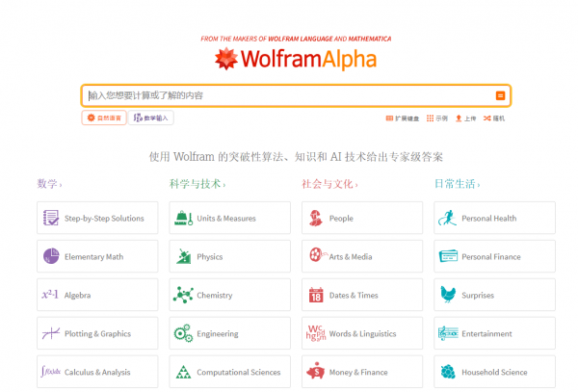This screenshot has width=578, height=392.
Task: Click the Household Science icon
Action: pos(448,372)
